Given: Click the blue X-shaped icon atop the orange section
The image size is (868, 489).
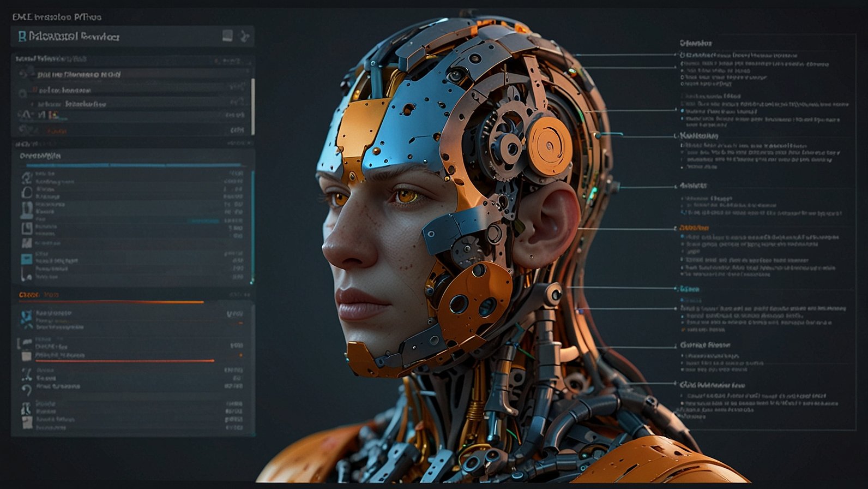Looking at the screenshot, I should [26, 317].
